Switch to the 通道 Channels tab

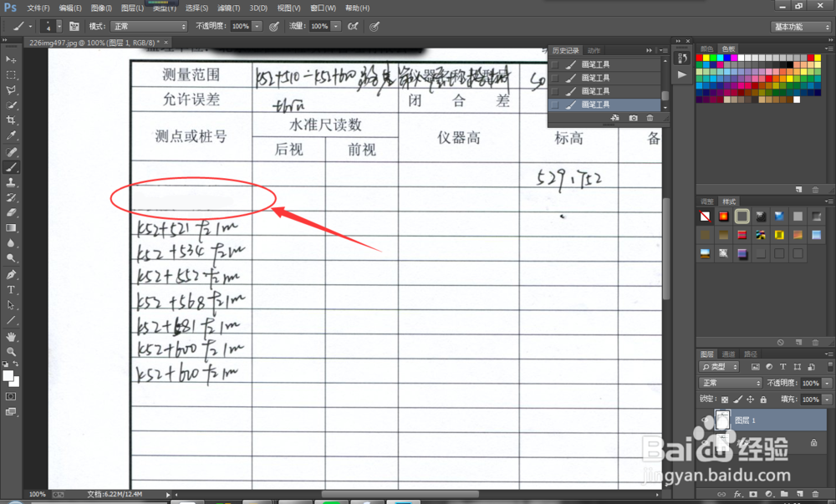(x=729, y=354)
